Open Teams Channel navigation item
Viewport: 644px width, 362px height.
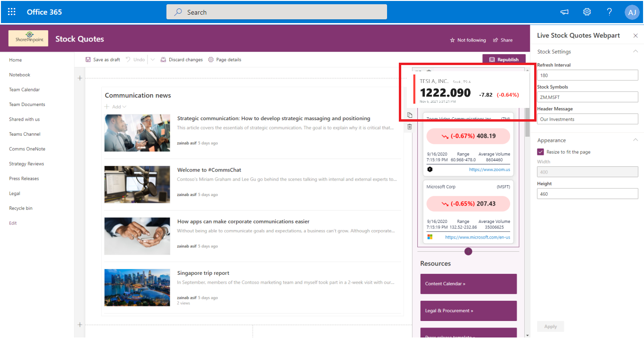(x=25, y=134)
